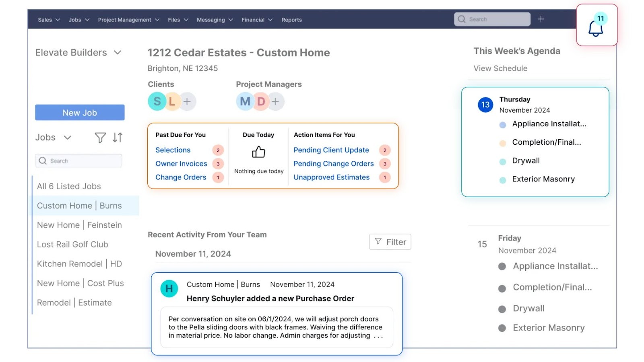The height and width of the screenshot is (362, 644).
Task: Click the search magnifier in the top navigation
Action: click(x=461, y=19)
